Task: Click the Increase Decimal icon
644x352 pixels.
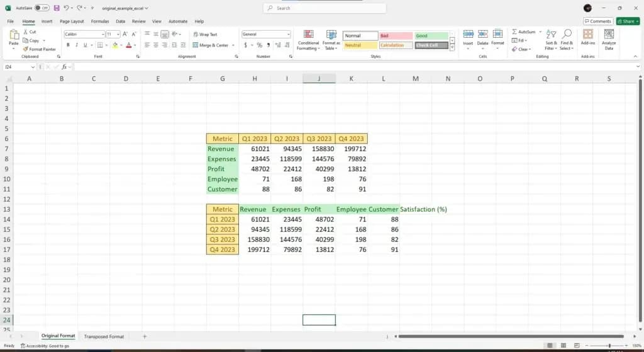Action: click(278, 45)
